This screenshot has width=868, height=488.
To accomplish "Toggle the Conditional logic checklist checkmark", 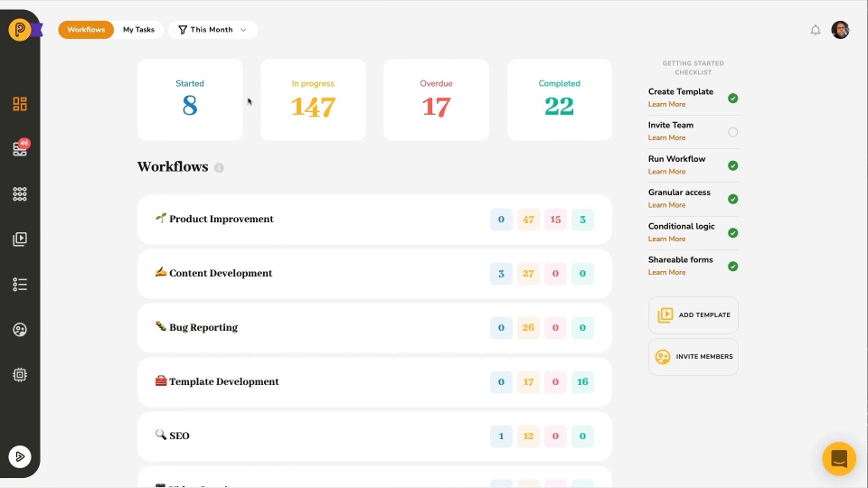I will click(733, 233).
